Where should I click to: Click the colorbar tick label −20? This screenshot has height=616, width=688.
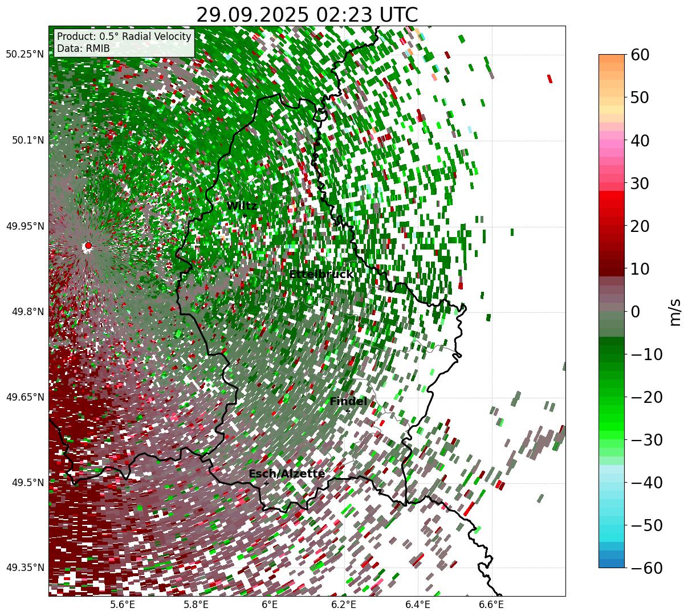point(646,397)
